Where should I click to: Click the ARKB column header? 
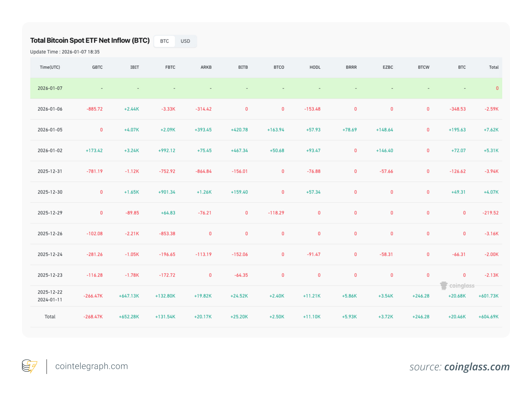pyautogui.click(x=206, y=67)
